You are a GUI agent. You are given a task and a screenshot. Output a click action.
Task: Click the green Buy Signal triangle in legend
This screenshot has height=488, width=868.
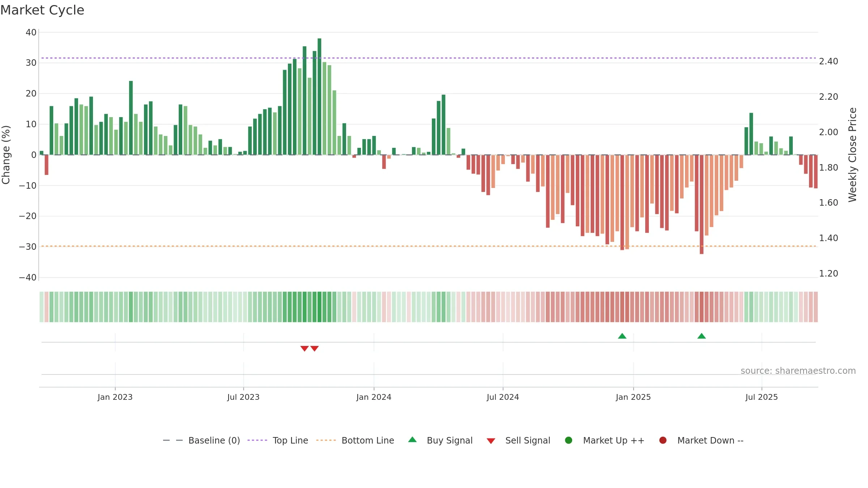pos(412,440)
